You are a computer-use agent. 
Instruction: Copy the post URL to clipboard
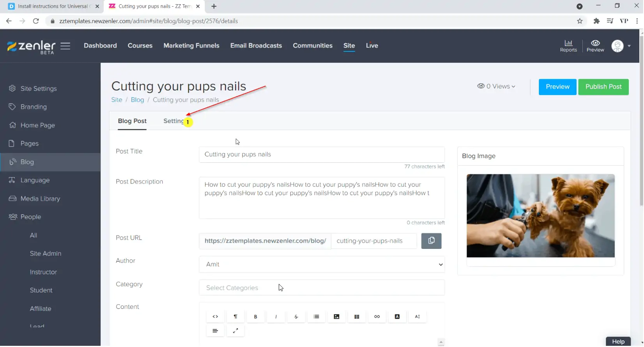click(432, 241)
